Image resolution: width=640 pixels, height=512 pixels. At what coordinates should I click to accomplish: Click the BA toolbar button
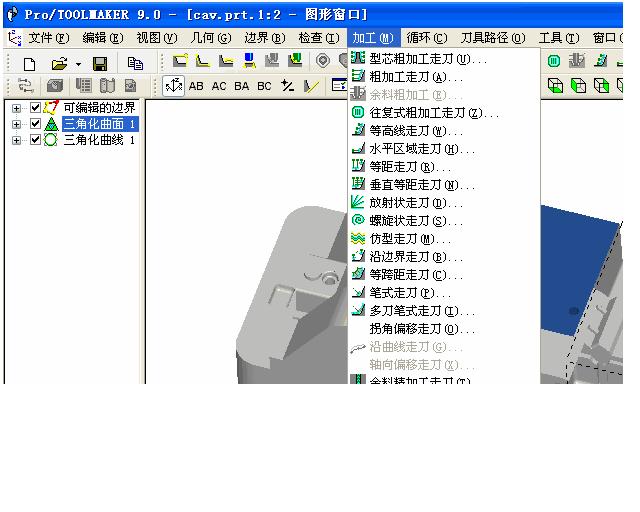[242, 86]
